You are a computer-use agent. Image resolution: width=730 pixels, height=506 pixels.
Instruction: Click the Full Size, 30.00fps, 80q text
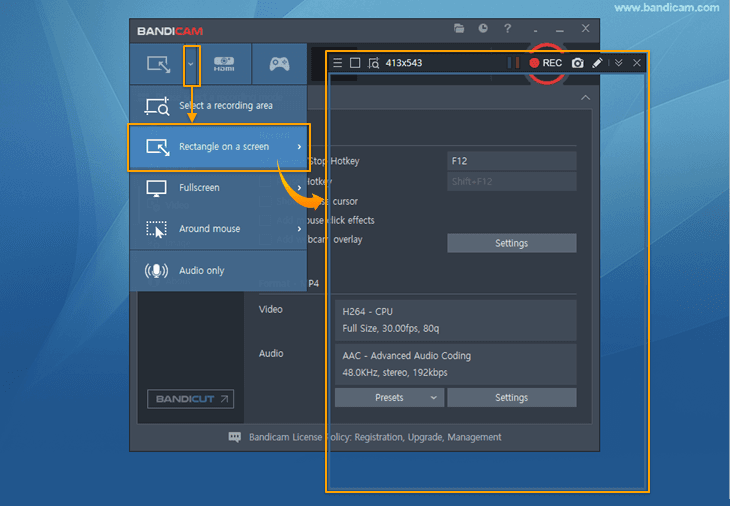coord(391,328)
